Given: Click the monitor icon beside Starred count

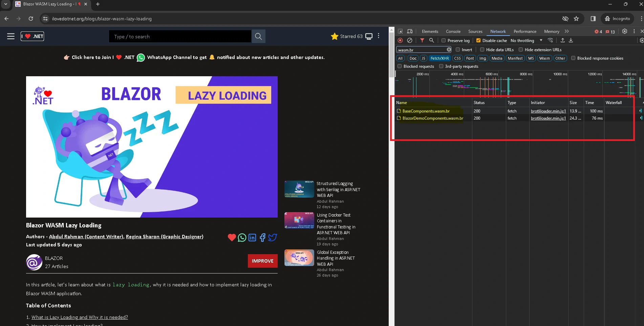Looking at the screenshot, I should coord(369,36).
